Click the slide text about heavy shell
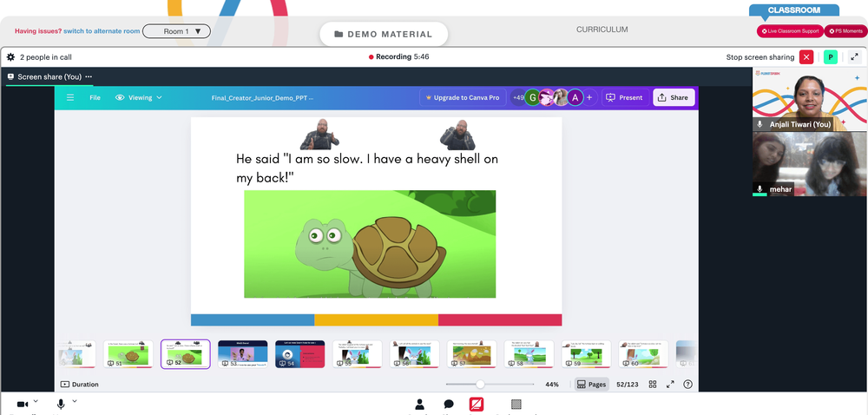The width and height of the screenshot is (868, 415). [x=367, y=168]
